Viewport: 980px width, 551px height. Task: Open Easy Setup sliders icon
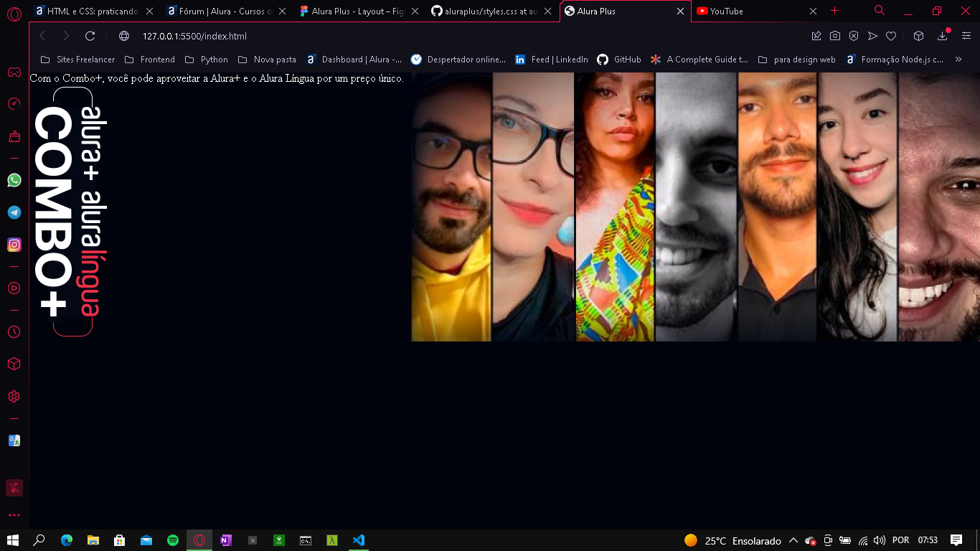click(966, 36)
